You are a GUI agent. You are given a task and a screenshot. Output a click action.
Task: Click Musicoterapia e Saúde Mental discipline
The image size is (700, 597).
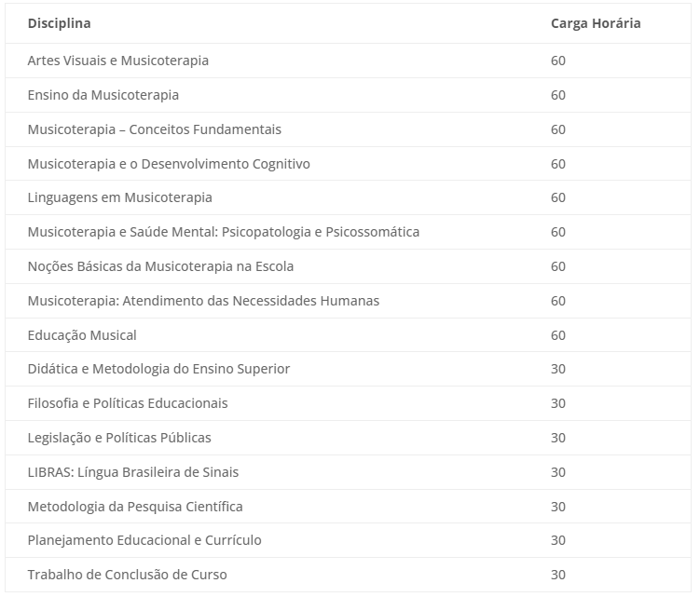[224, 232]
